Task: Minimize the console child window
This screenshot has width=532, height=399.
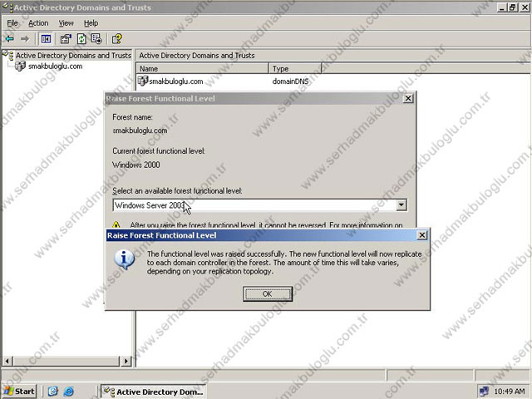Action: 502,7
